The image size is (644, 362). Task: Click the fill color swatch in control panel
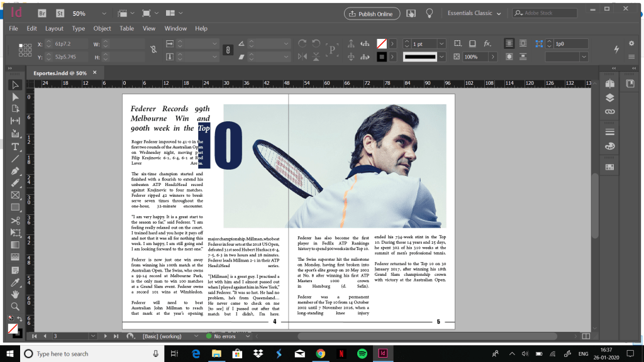tap(381, 44)
